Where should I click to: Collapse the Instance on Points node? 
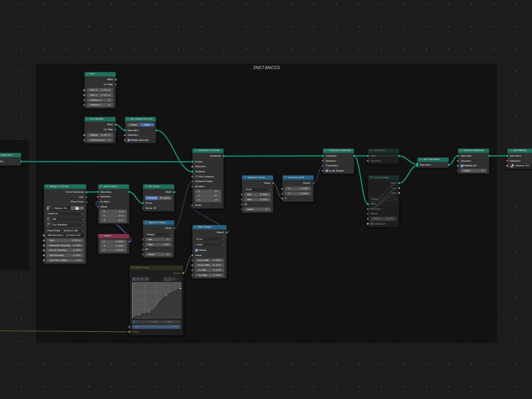click(195, 150)
